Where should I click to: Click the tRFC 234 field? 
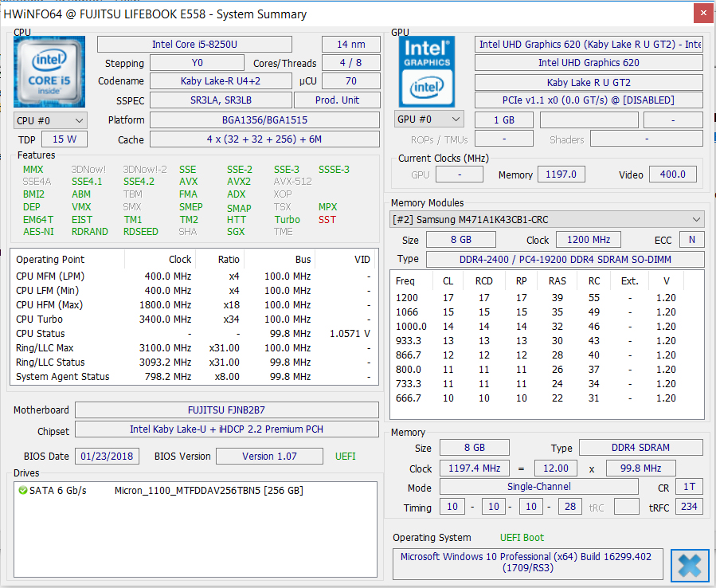689,507
